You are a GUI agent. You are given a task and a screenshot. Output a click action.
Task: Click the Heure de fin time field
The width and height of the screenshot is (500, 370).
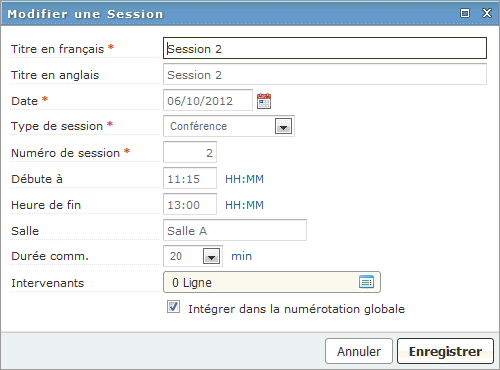pyautogui.click(x=190, y=204)
